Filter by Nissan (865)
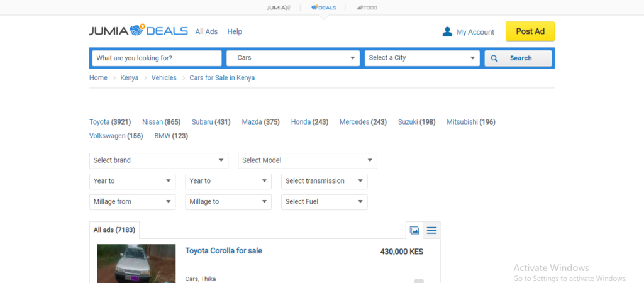Screen dimensions: 644x283 point(161,122)
